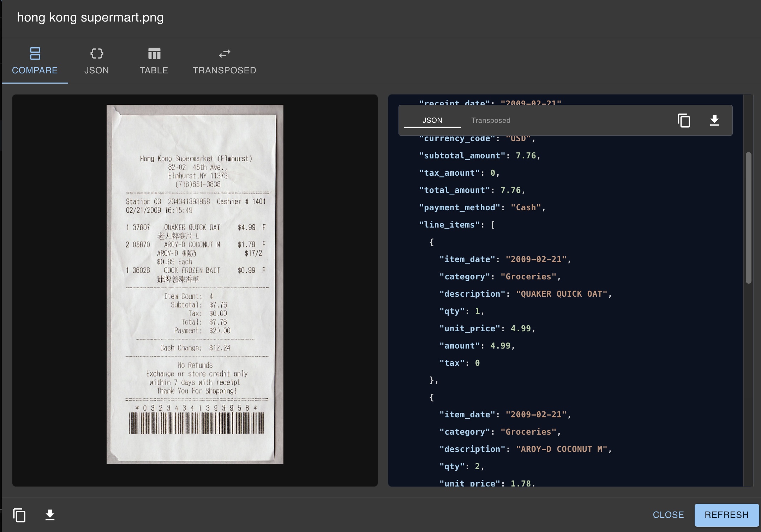Click the hong kong supermart.png title
761x532 pixels.
90,17
